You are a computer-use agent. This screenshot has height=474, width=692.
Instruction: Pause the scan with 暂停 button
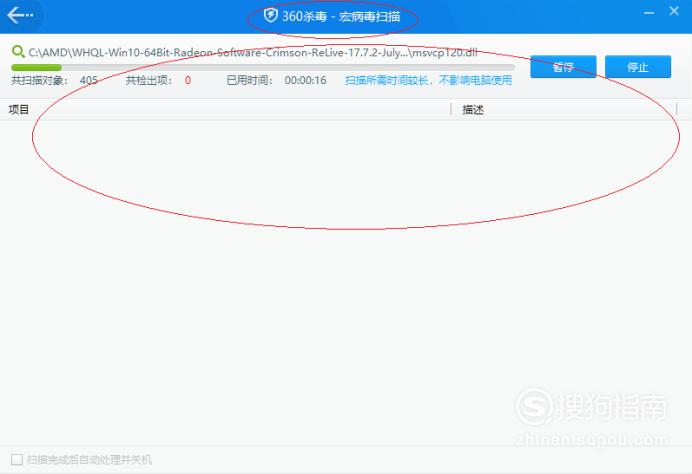[563, 67]
